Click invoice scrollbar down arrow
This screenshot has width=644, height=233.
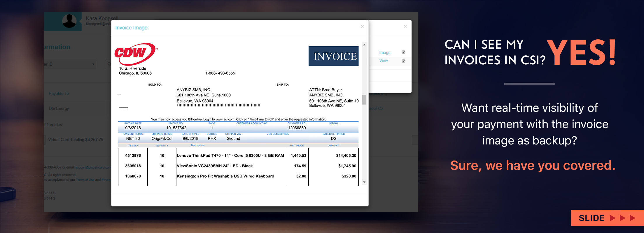click(x=364, y=182)
